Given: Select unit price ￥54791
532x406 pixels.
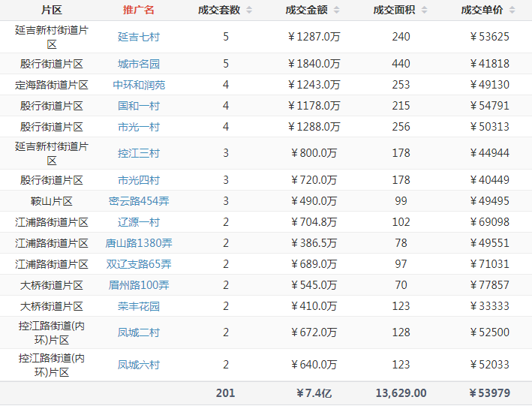Looking at the screenshot, I should 489,106.
